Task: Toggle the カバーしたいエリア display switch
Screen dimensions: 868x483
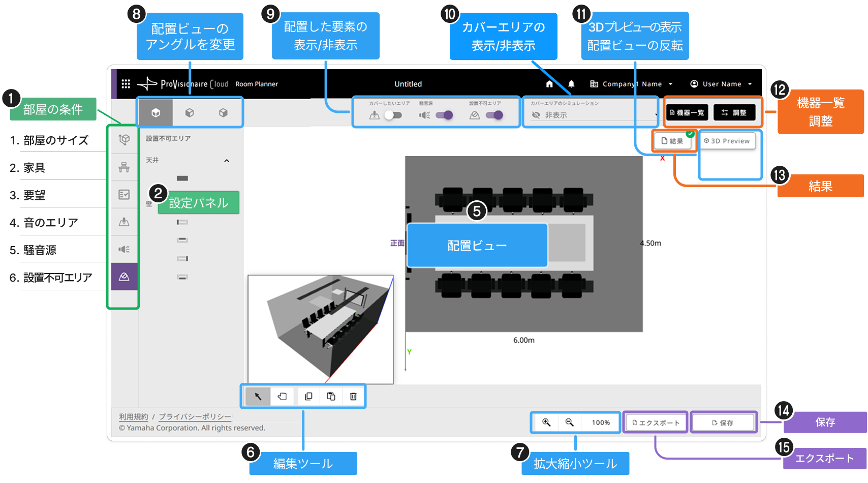Action: click(x=393, y=115)
